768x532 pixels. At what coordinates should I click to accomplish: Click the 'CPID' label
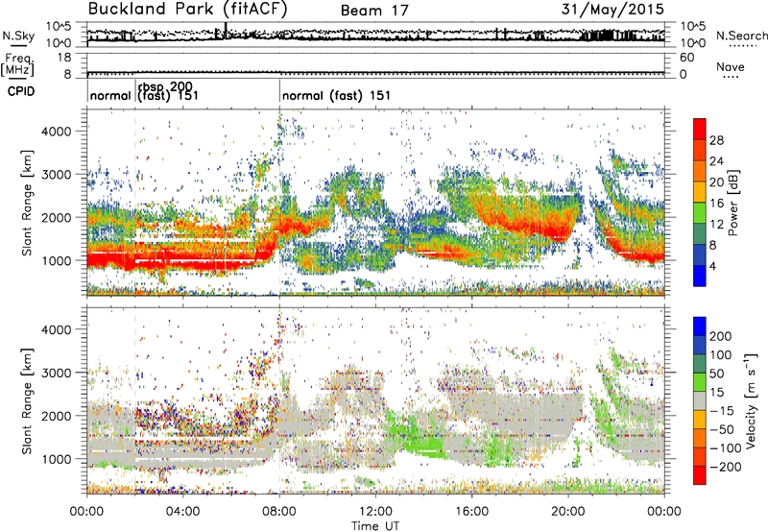click(x=21, y=91)
